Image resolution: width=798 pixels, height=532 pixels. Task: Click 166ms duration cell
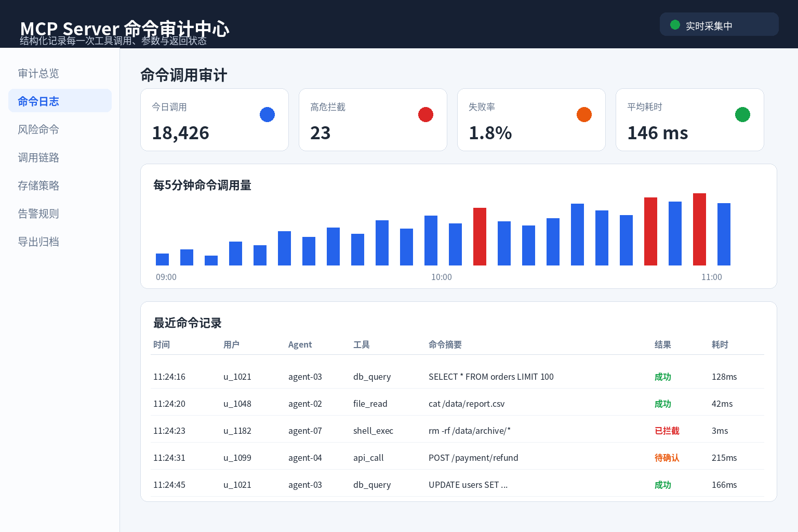(x=724, y=485)
